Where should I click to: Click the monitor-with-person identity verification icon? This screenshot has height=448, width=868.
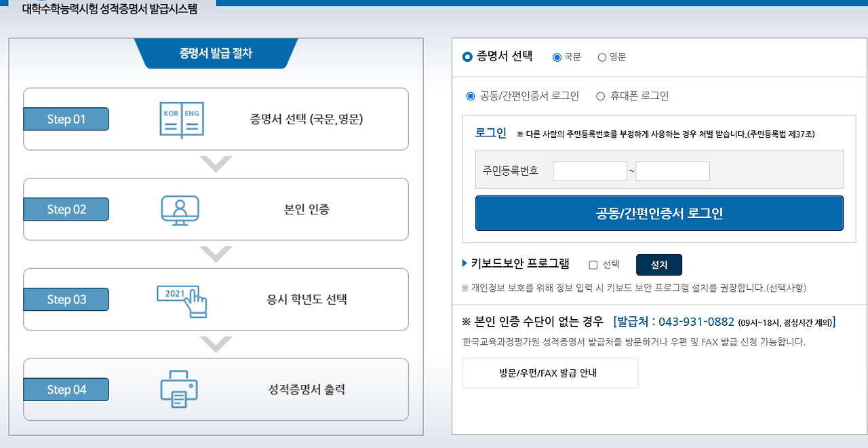(180, 210)
